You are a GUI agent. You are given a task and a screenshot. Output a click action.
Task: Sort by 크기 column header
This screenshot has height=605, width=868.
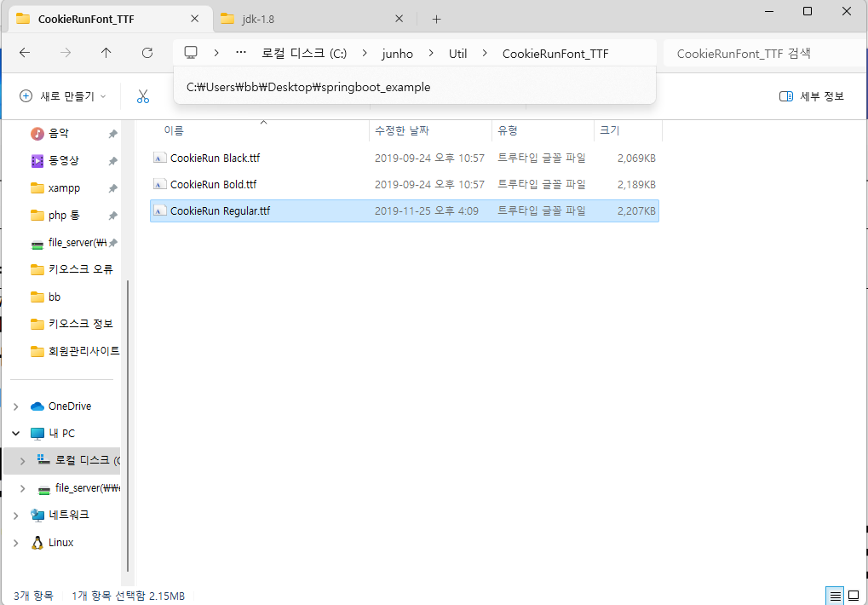[x=628, y=130]
